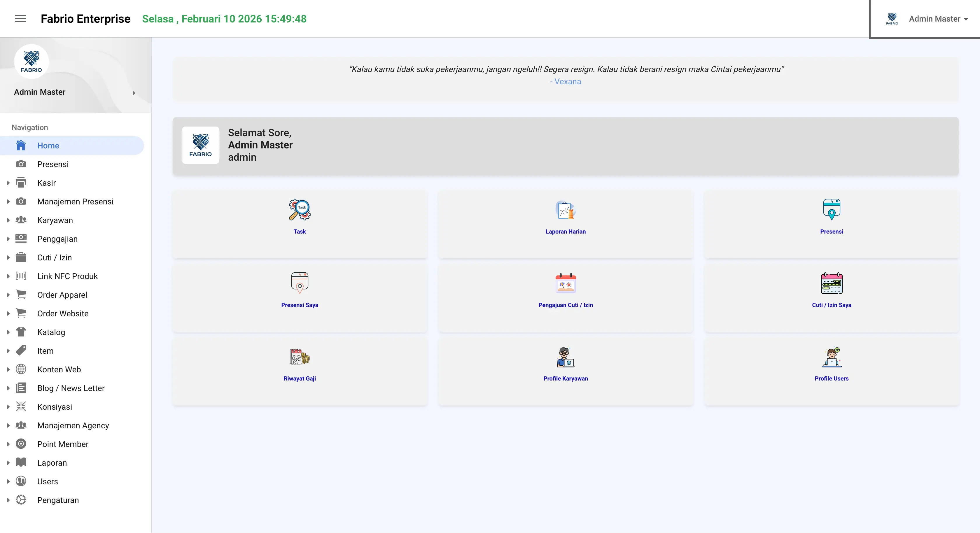
Task: Click the Kasir register icon
Action: pyautogui.click(x=21, y=183)
